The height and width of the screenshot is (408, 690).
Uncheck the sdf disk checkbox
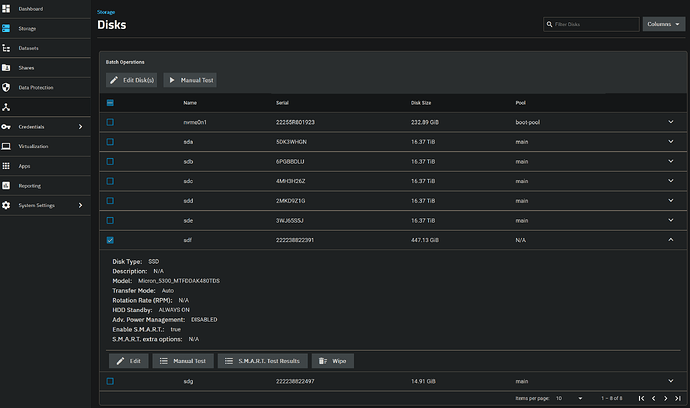110,240
